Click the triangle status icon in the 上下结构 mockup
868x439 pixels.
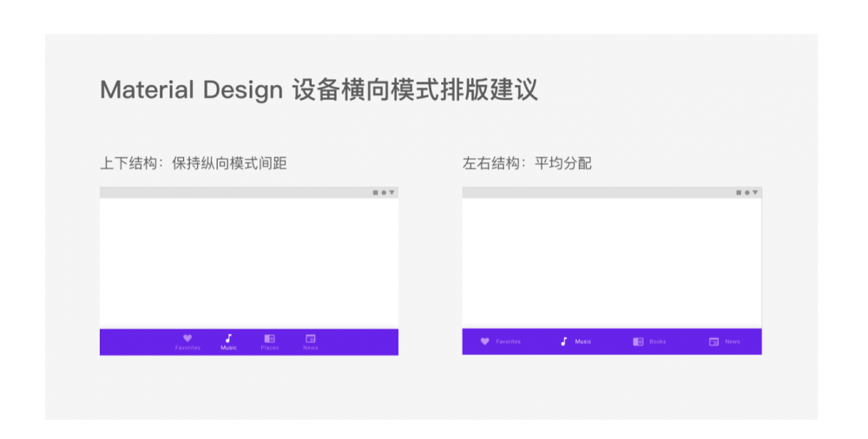click(x=392, y=193)
